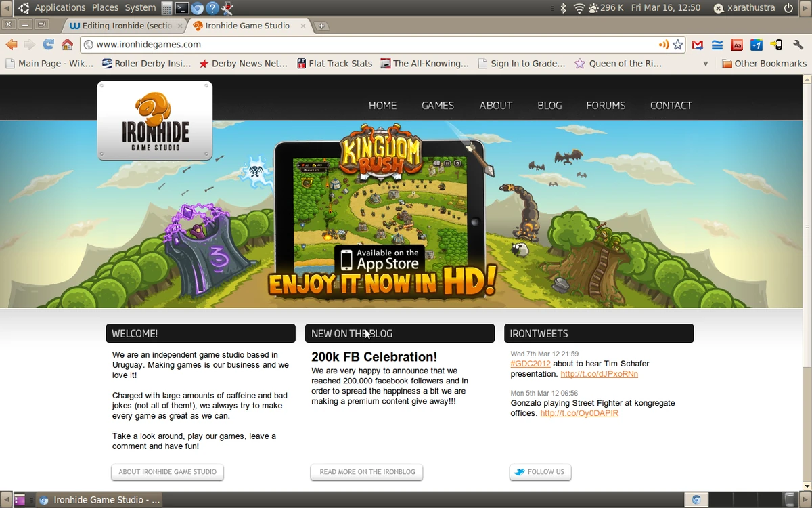812x508 pixels.
Task: Click the RSS feed subscribe icon in address bar
Action: 664,45
